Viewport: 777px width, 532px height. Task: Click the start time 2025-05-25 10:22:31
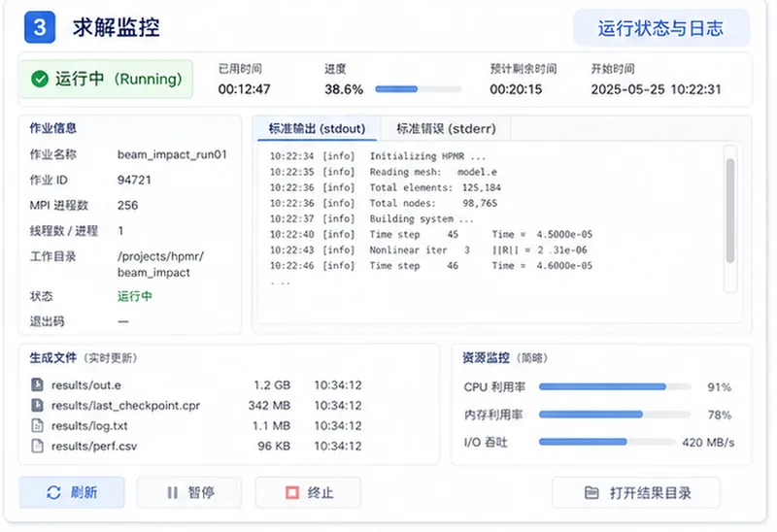click(657, 89)
